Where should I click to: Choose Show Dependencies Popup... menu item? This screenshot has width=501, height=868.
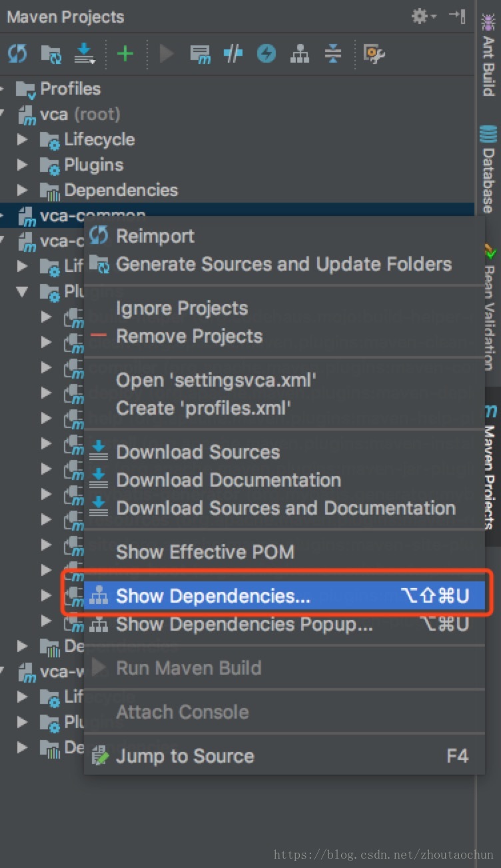tap(284, 624)
